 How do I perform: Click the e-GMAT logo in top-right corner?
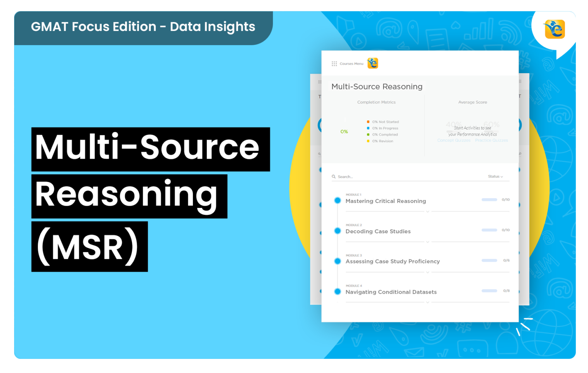pyautogui.click(x=554, y=29)
